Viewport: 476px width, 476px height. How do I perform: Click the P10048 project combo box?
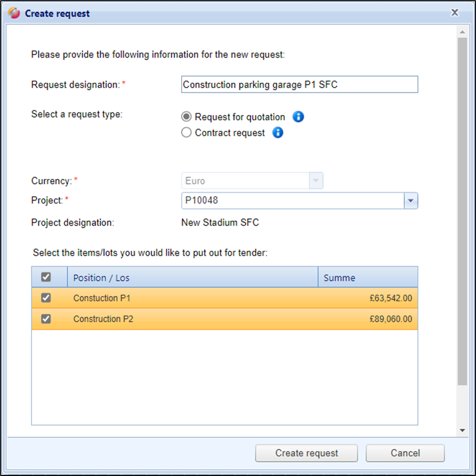click(x=292, y=201)
